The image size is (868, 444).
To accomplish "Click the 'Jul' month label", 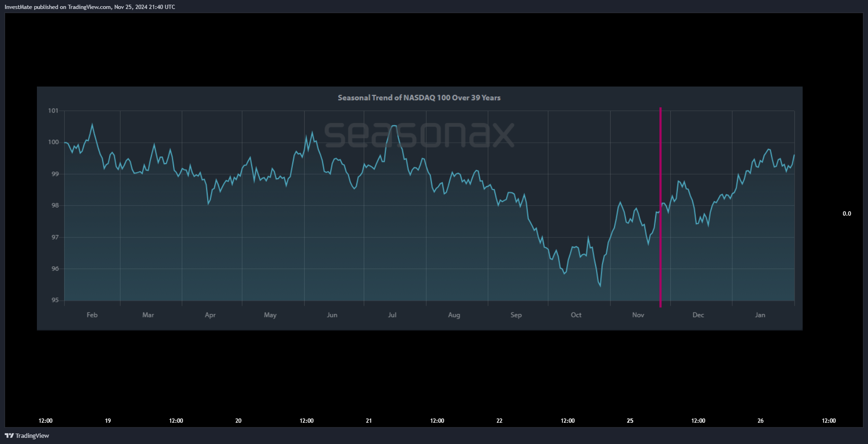I will click(392, 315).
